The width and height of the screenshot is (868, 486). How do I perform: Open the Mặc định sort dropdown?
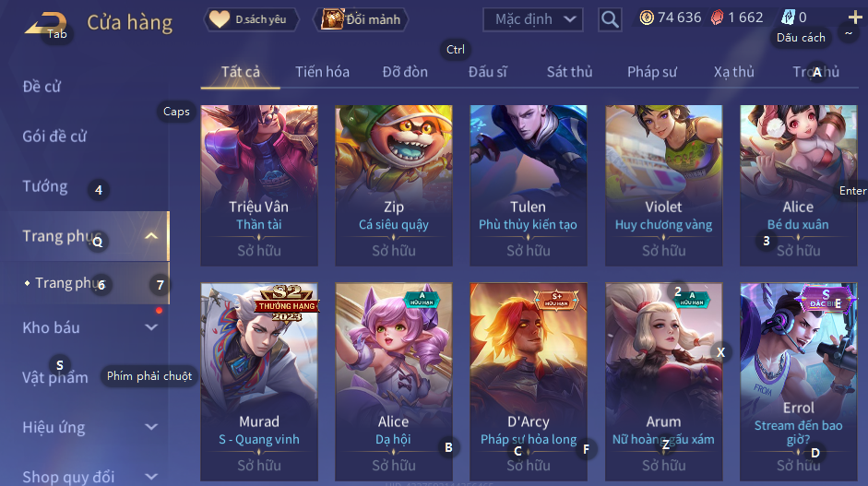[x=533, y=19]
